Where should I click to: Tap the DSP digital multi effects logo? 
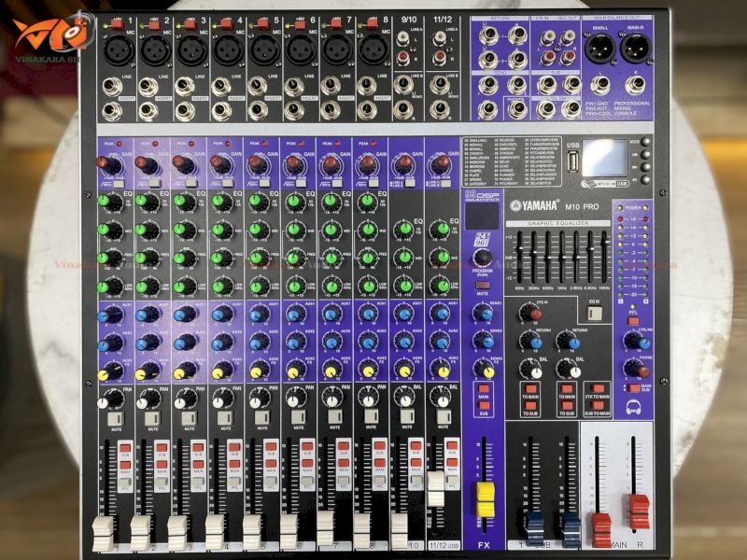tap(482, 195)
